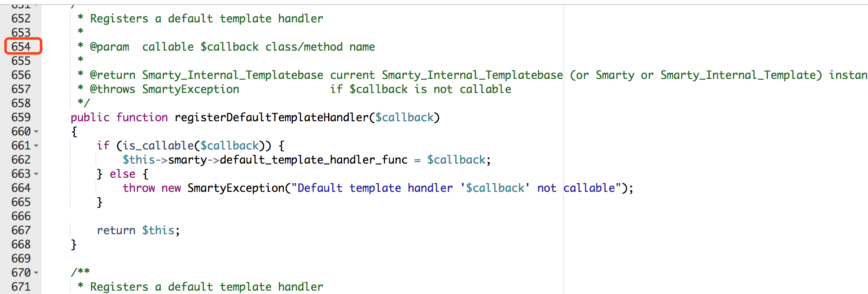This screenshot has width=868, height=294.
Task: Click line number 664 in the gutter
Action: [x=21, y=188]
